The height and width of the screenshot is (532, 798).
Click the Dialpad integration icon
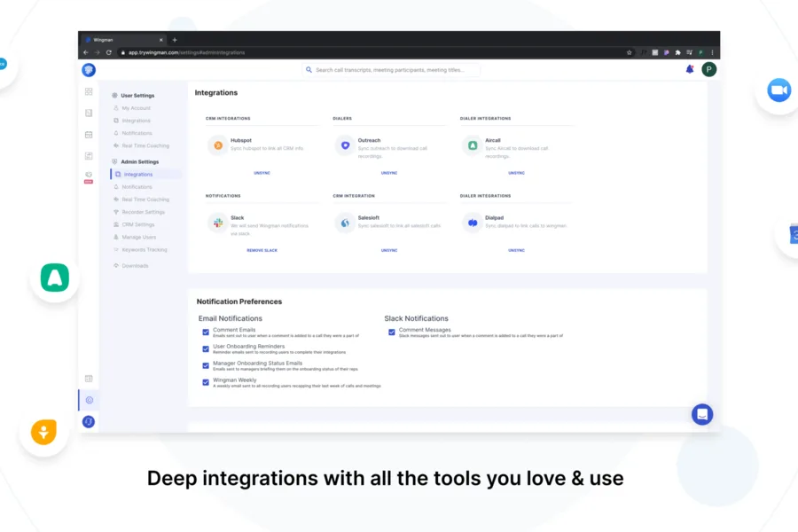pos(473,223)
